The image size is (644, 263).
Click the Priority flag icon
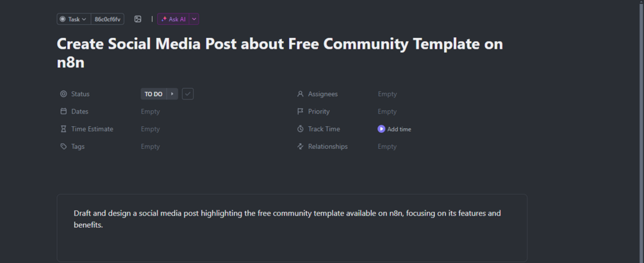point(300,112)
